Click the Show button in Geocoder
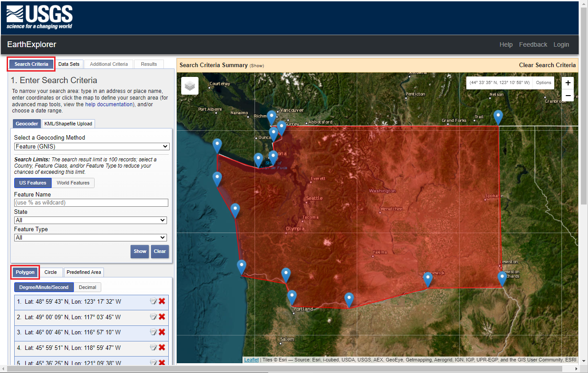Image resolution: width=588 pixels, height=373 pixels. pyautogui.click(x=140, y=251)
